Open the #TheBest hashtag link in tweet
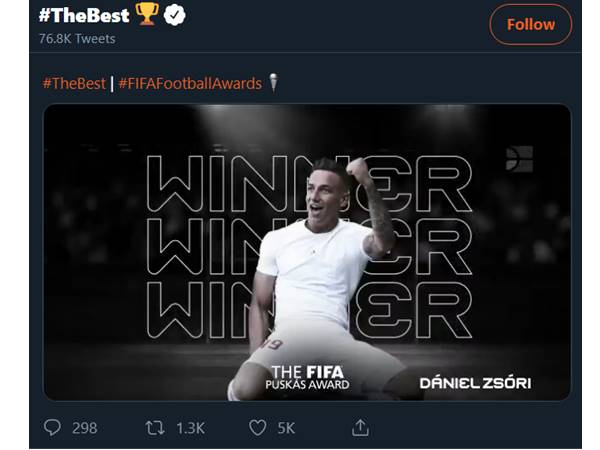This screenshot has width=600, height=450. tap(74, 84)
